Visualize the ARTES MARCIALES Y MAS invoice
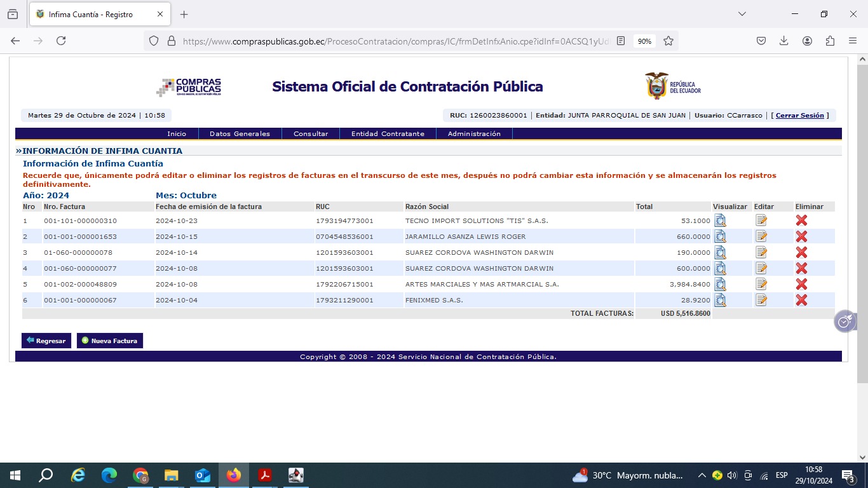The height and width of the screenshot is (488, 868). 720,284
